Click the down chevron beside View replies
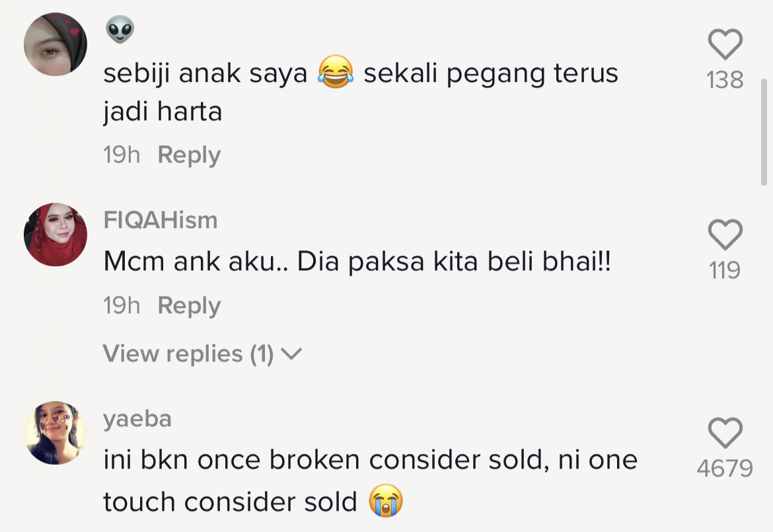773x532 pixels. 291,355
